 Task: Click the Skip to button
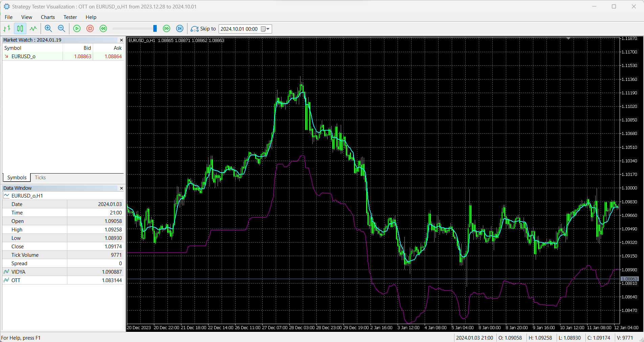(203, 29)
